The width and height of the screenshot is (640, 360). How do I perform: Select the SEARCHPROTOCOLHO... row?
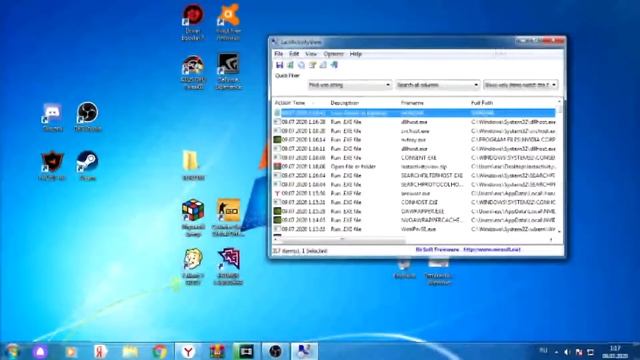[414, 184]
